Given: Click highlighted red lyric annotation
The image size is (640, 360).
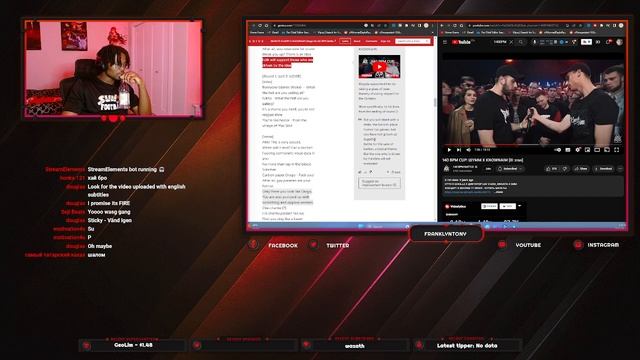Looking at the screenshot, I should (x=287, y=62).
